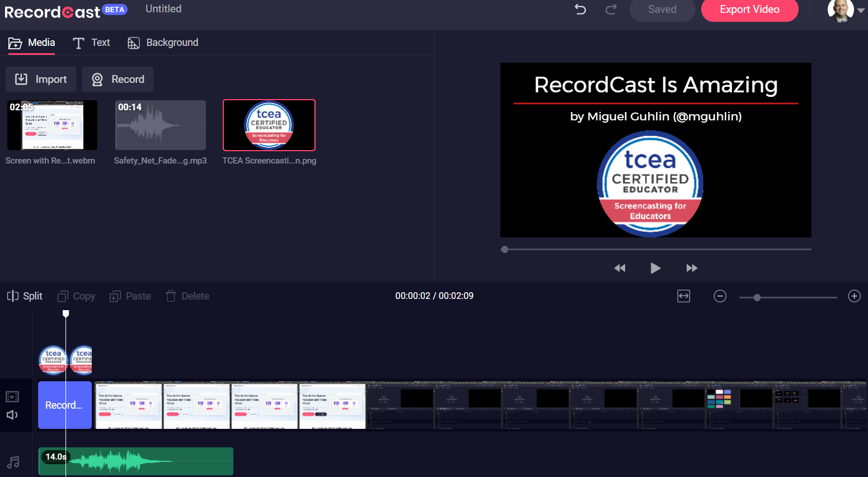Click the BETA badge label
The image size is (868, 477).
coord(115,10)
